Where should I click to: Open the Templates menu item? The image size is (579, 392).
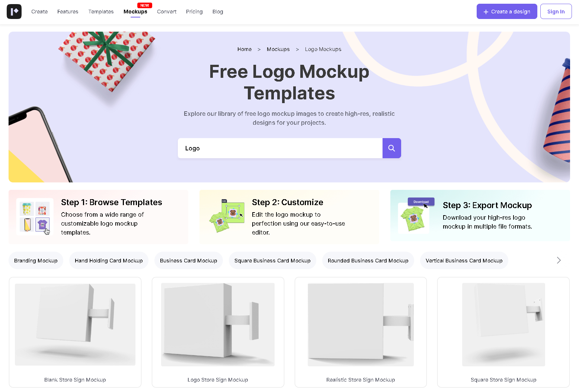(x=101, y=12)
